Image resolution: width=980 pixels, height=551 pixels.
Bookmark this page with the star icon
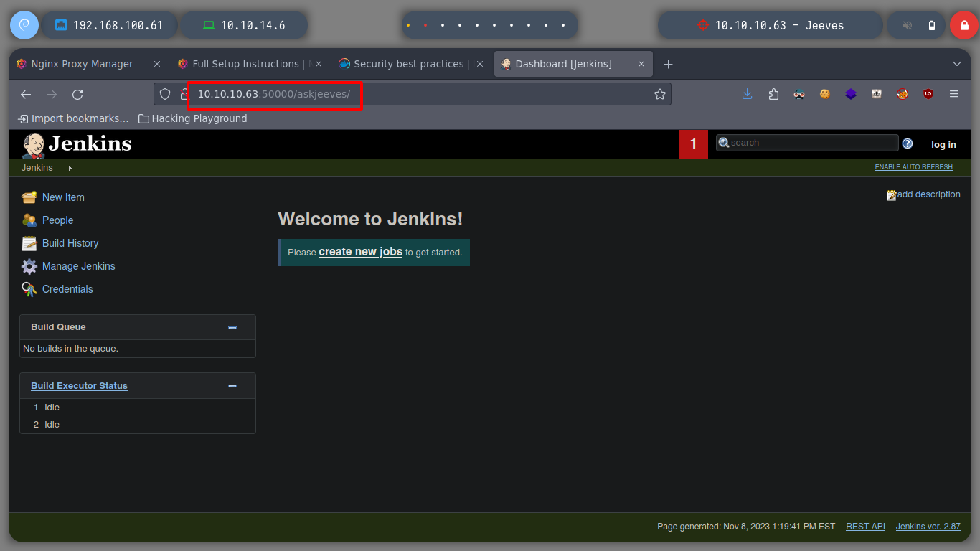660,94
